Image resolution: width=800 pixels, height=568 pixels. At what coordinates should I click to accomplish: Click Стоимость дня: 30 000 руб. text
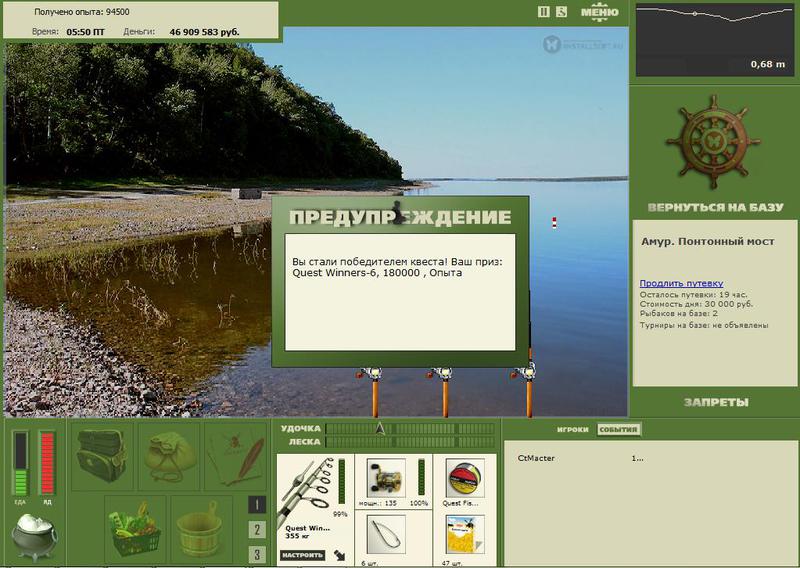696,304
